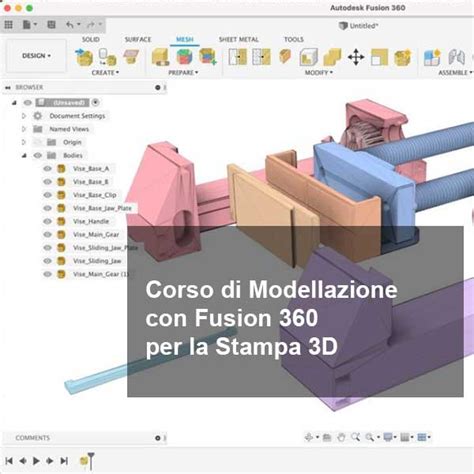Click the Remesh icon in Modify
The image size is (474, 474).
(237, 57)
